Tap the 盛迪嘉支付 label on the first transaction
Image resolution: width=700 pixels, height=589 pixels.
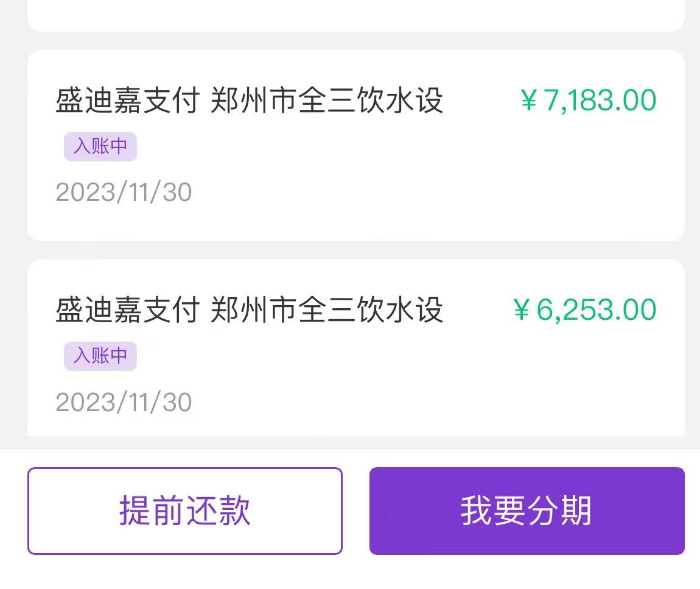click(x=126, y=99)
